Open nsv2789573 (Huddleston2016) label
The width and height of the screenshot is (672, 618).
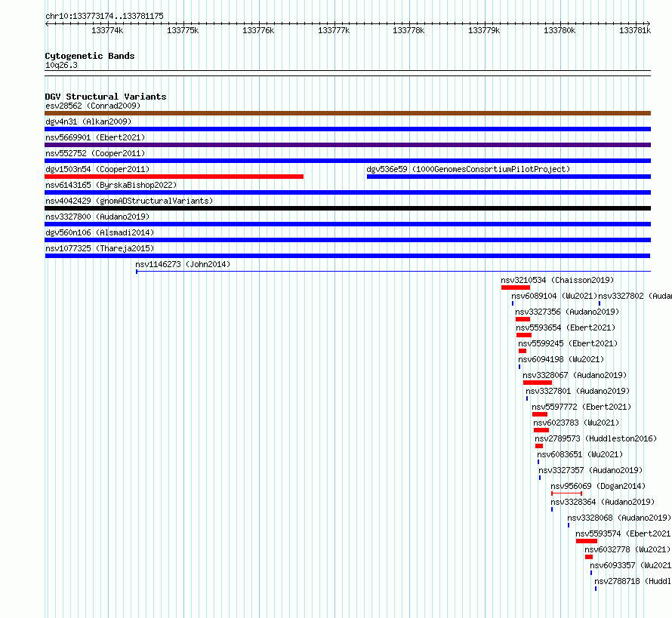[596, 438]
